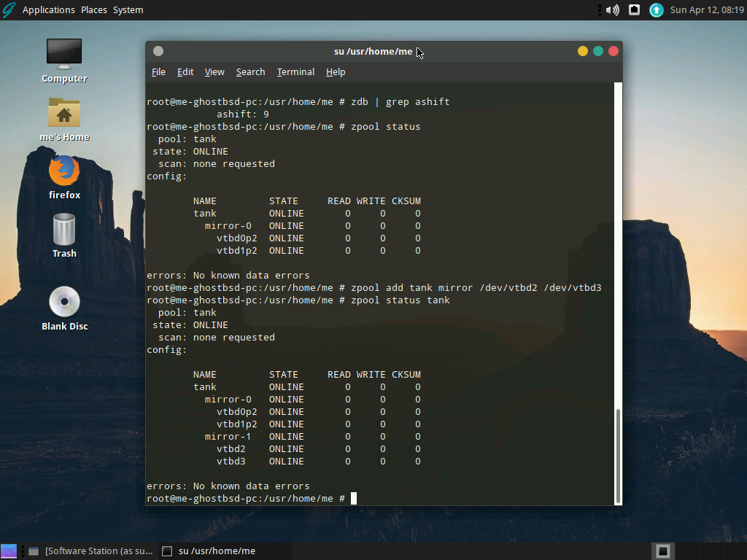Click the network status tray icon
This screenshot has width=747, height=560.
(x=633, y=9)
